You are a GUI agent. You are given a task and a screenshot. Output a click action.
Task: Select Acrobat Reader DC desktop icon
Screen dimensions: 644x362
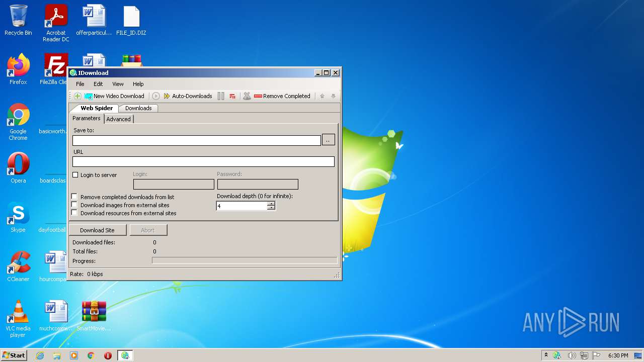56,23
